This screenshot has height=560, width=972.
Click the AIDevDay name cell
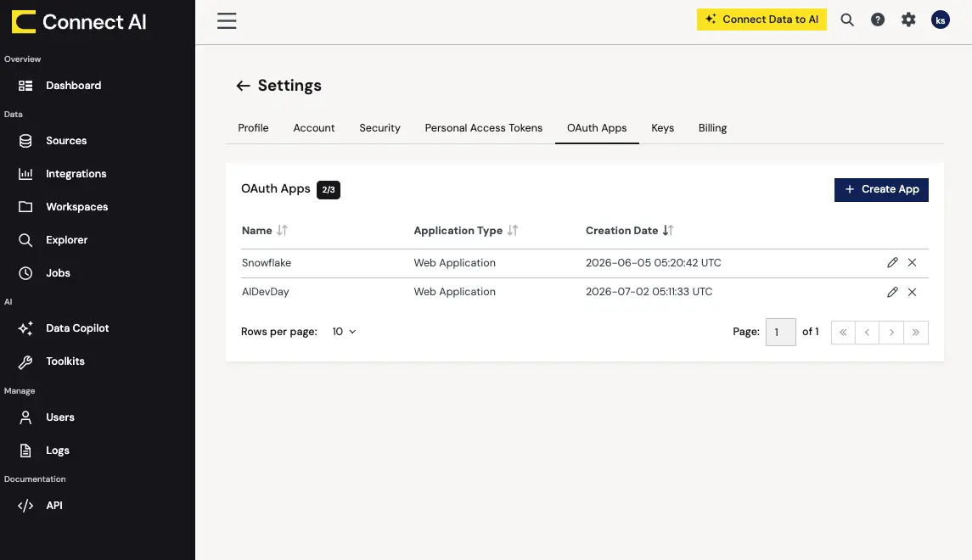[266, 292]
